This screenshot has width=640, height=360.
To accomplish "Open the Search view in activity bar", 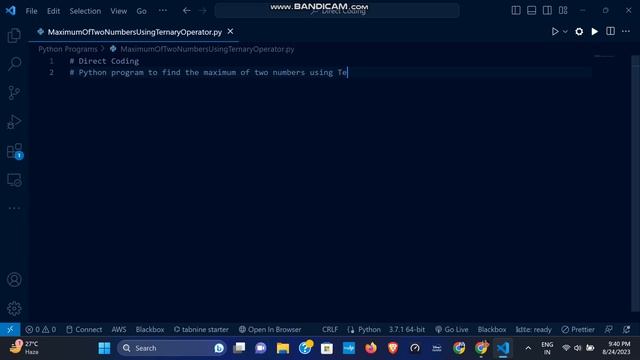I will click(x=14, y=64).
